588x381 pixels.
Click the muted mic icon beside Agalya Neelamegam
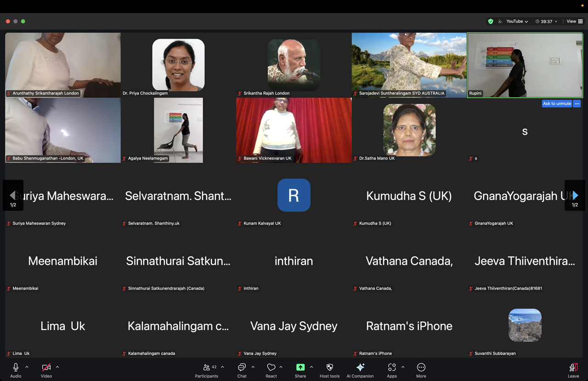(x=124, y=159)
